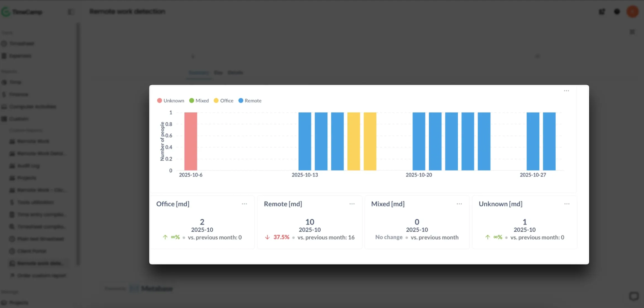Toggle the Office series in the legend

(x=223, y=100)
